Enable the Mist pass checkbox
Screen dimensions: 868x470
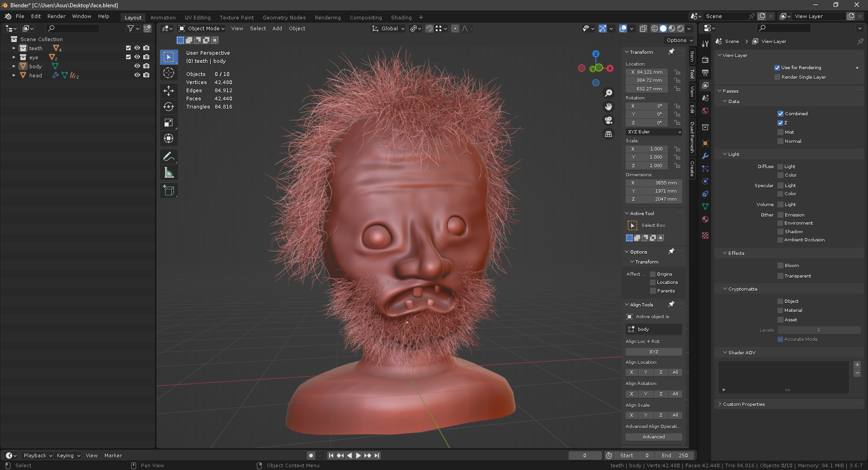pos(780,132)
